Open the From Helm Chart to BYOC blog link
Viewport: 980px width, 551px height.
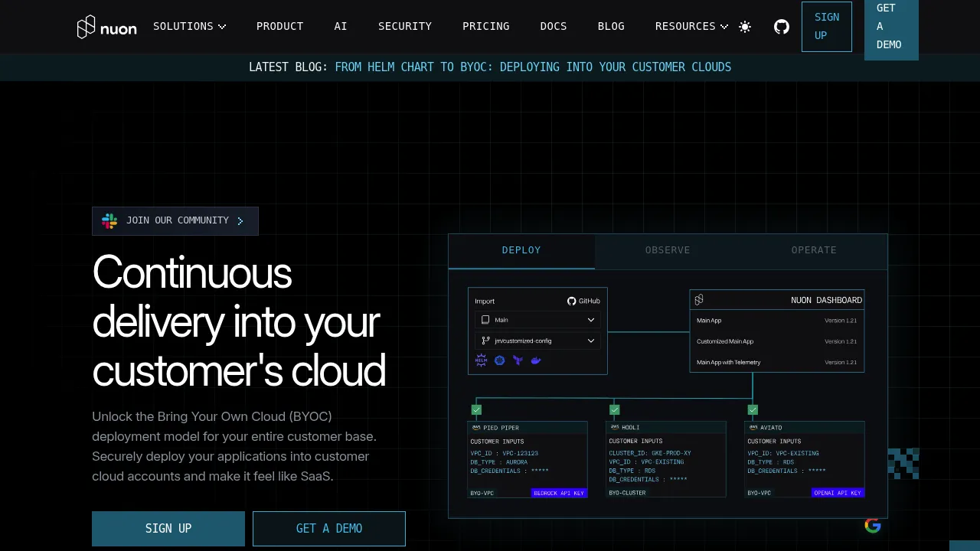[533, 67]
